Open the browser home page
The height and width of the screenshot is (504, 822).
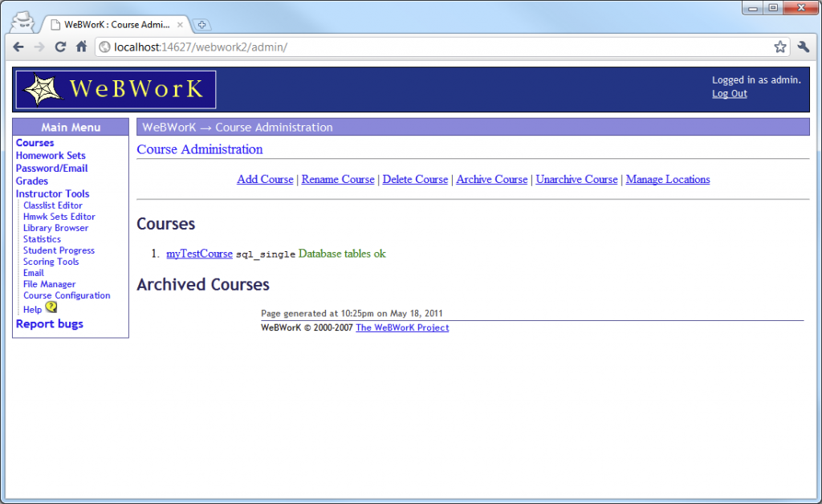point(81,47)
